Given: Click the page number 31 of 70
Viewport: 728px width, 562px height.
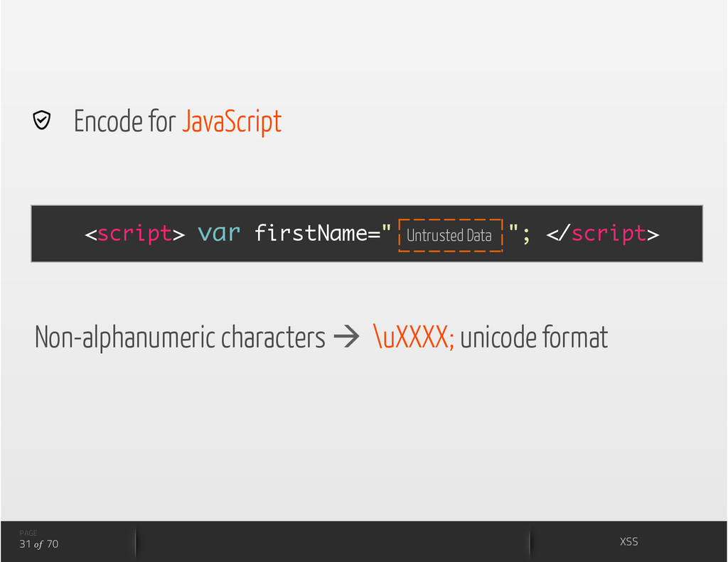Looking at the screenshot, I should tap(39, 544).
